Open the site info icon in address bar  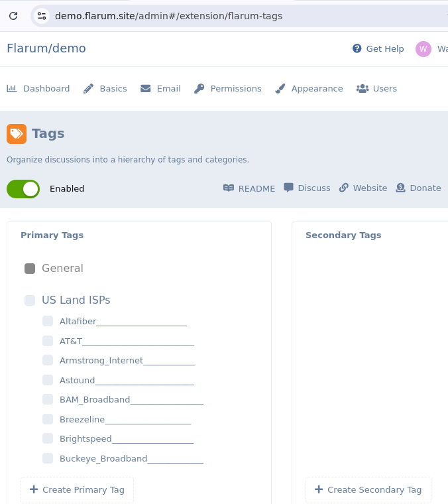[42, 16]
